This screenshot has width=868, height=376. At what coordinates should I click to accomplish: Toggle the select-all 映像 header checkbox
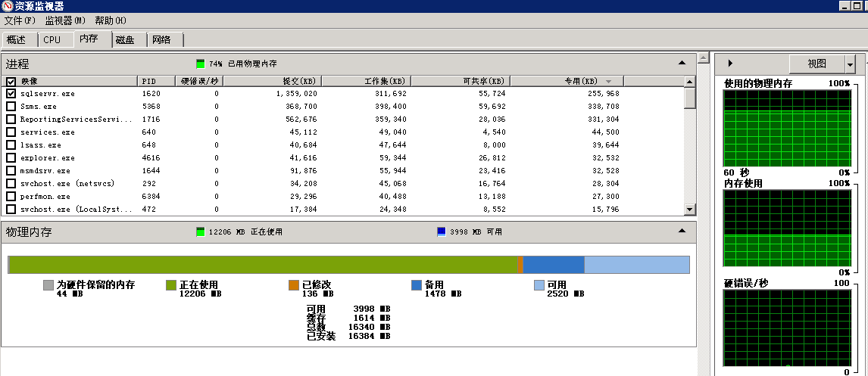click(11, 81)
